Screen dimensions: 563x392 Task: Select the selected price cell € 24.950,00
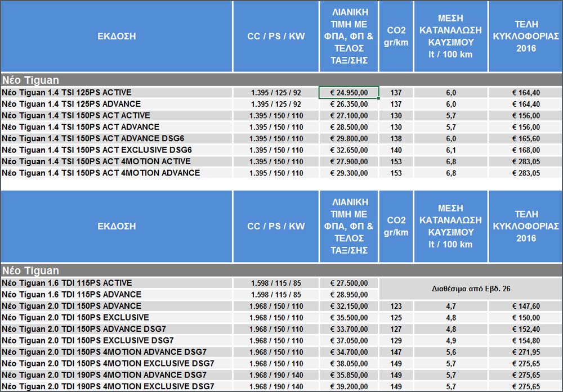[348, 92]
